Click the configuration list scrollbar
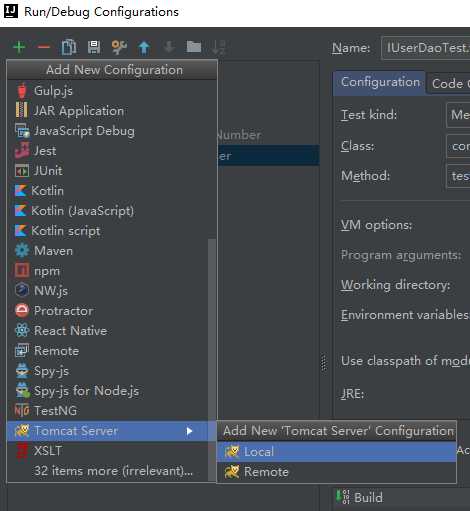Image resolution: width=470 pixels, height=511 pixels. click(212, 359)
